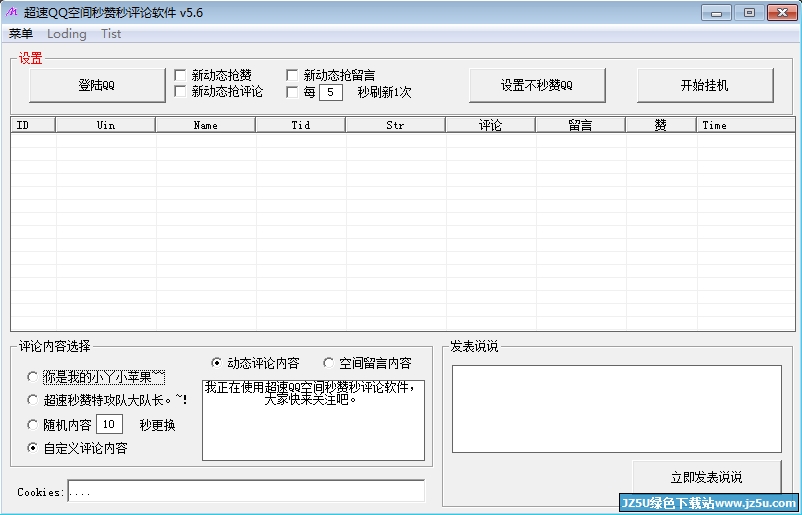
Task: Enable 新动态抢赞 checkbox
Action: coord(180,75)
